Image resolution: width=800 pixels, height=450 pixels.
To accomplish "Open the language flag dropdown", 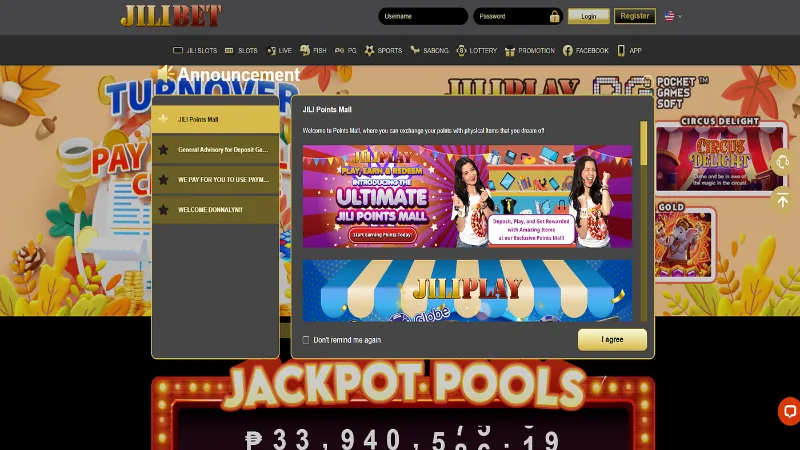I will click(x=673, y=16).
